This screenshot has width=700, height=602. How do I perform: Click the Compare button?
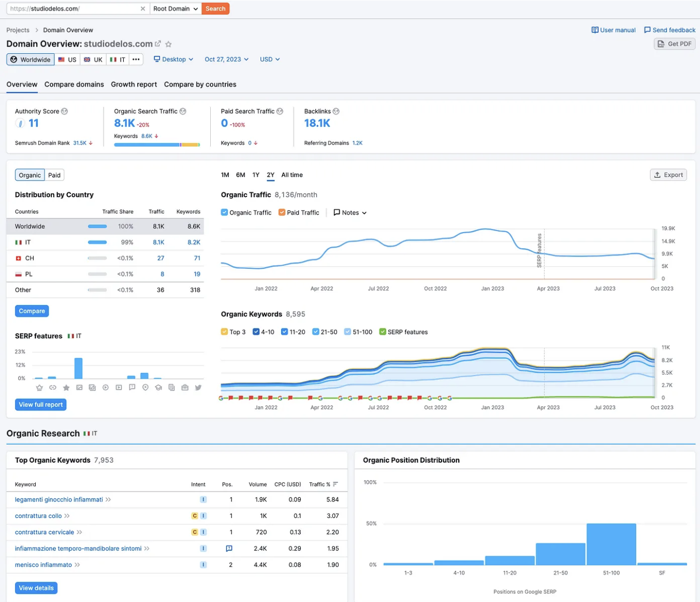pyautogui.click(x=32, y=311)
